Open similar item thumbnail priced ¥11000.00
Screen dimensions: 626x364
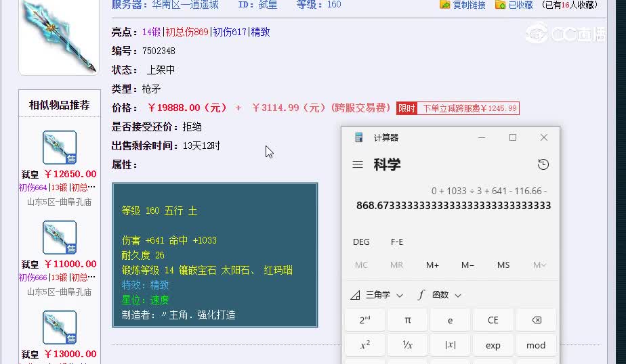tap(60, 237)
